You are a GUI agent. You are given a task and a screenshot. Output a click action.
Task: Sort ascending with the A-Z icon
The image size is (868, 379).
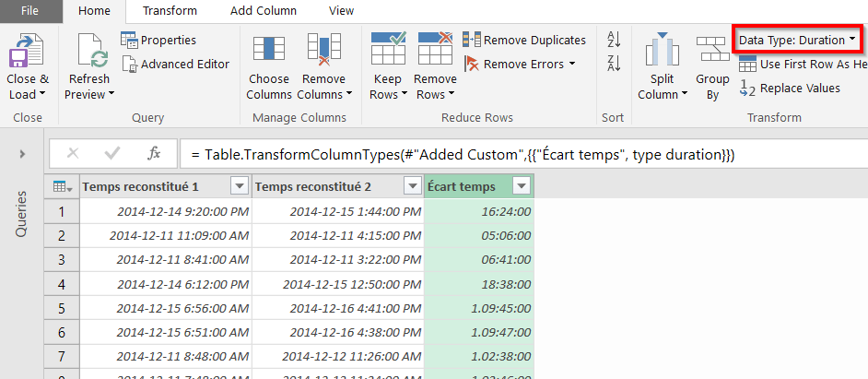click(615, 39)
